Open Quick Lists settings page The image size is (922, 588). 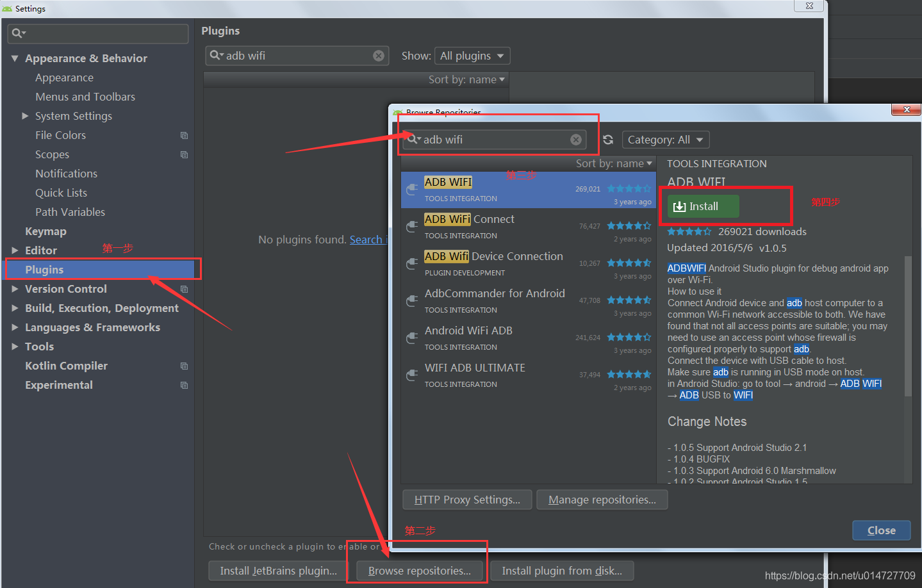click(x=61, y=193)
